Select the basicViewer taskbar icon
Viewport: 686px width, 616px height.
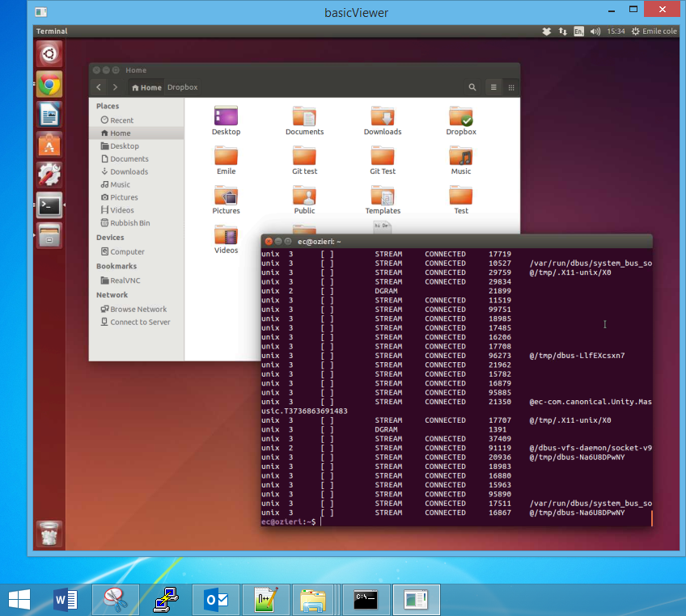pos(416,599)
